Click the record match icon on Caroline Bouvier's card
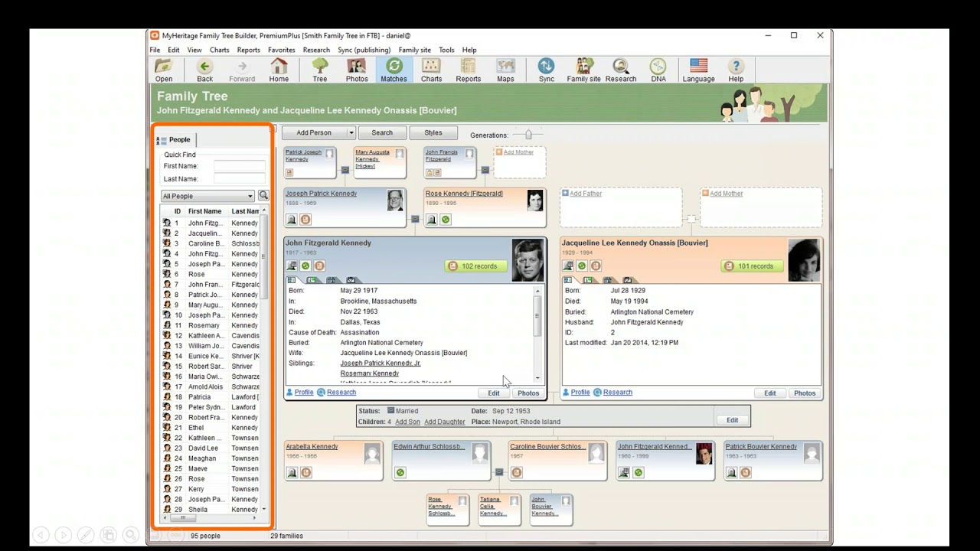The width and height of the screenshot is (980, 551). (x=516, y=473)
